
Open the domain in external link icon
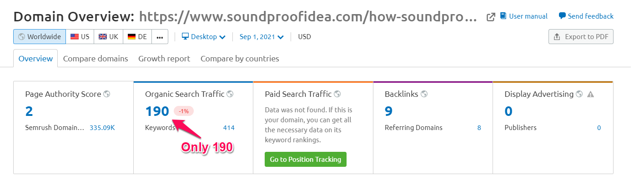(x=491, y=17)
